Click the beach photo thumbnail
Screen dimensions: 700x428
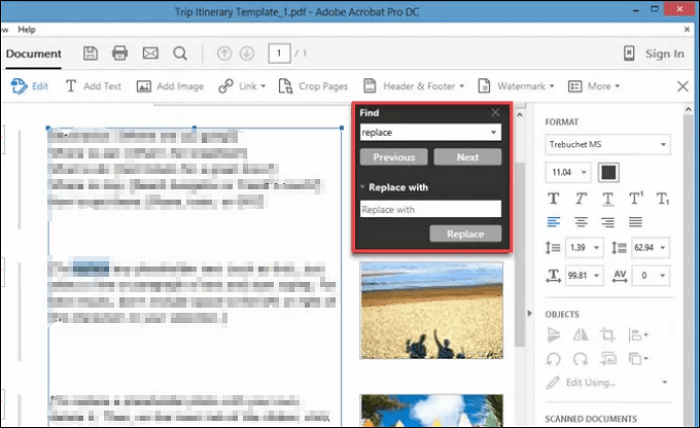tap(431, 310)
